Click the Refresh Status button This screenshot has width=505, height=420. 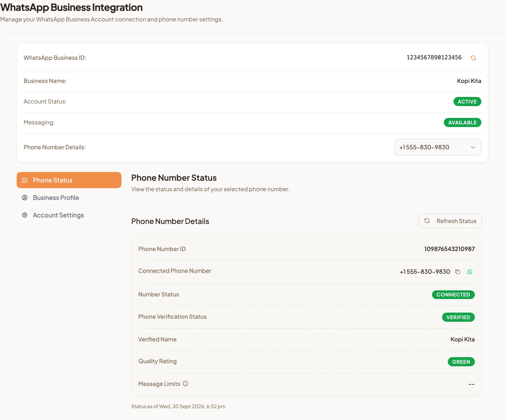point(450,221)
